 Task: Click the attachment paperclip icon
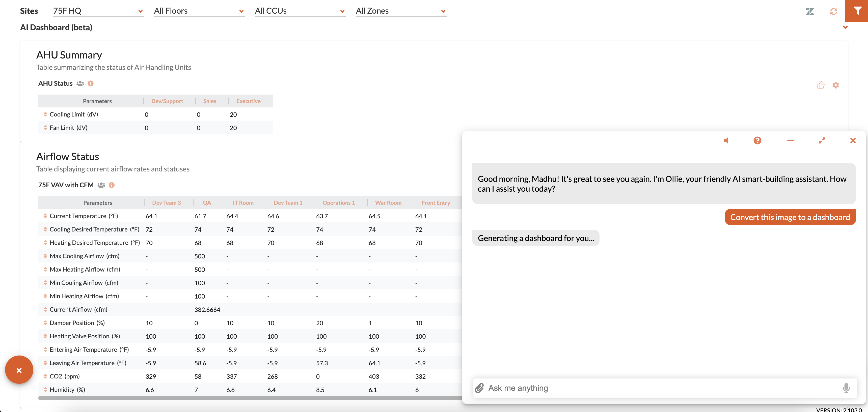[479, 388]
